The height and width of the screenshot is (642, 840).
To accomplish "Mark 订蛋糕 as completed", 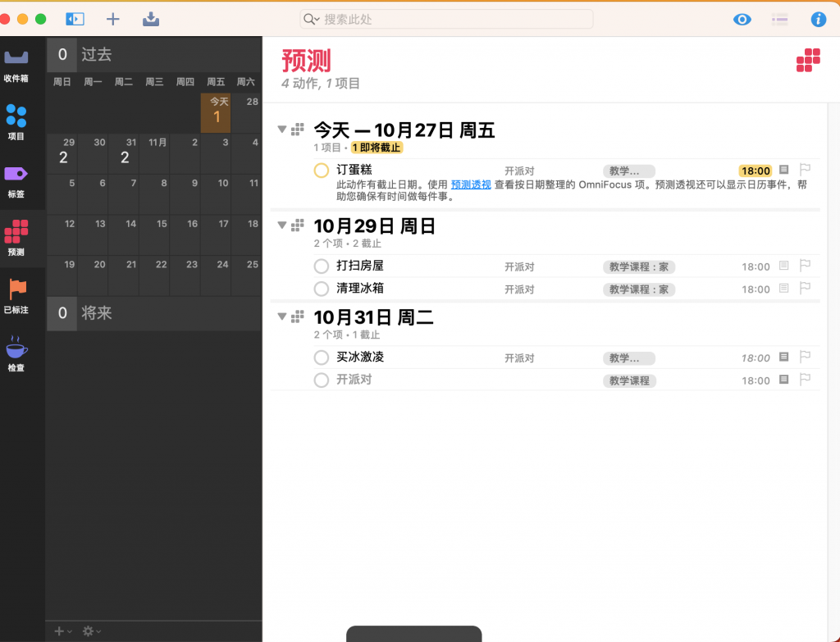I will tap(321, 171).
